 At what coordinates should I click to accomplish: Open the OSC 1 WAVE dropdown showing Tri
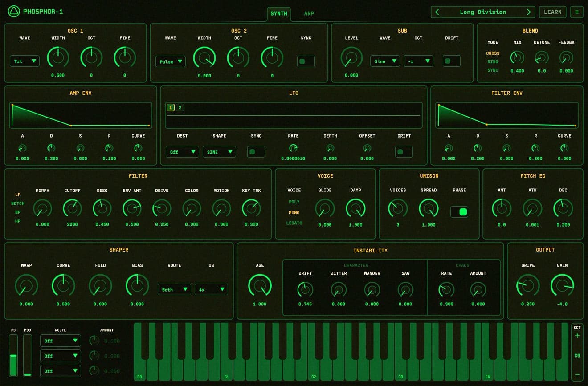pos(24,61)
